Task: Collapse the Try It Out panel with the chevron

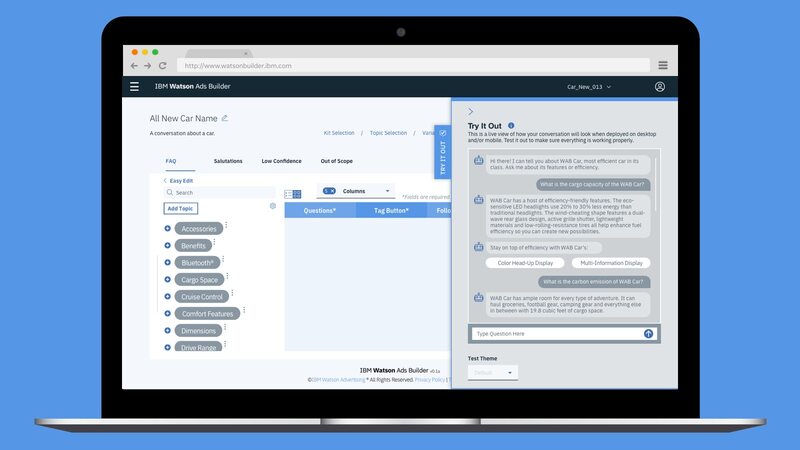Action: [x=470, y=111]
